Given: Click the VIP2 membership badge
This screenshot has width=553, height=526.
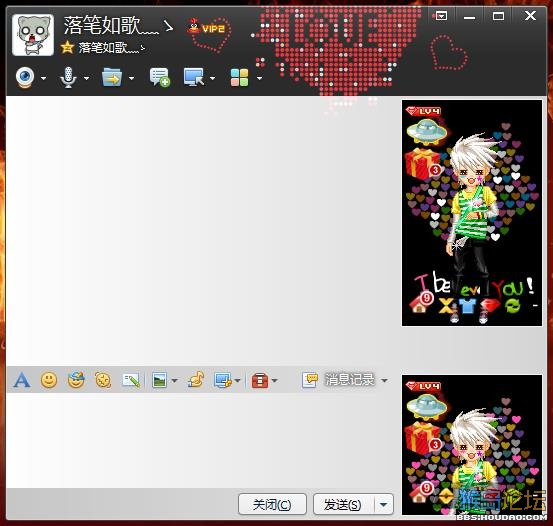Looking at the screenshot, I should [206, 28].
